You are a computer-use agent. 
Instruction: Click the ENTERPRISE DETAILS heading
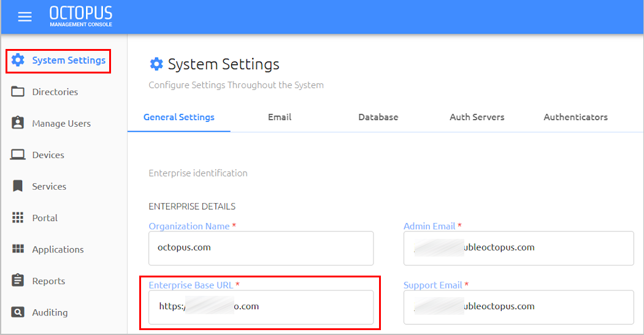point(192,206)
